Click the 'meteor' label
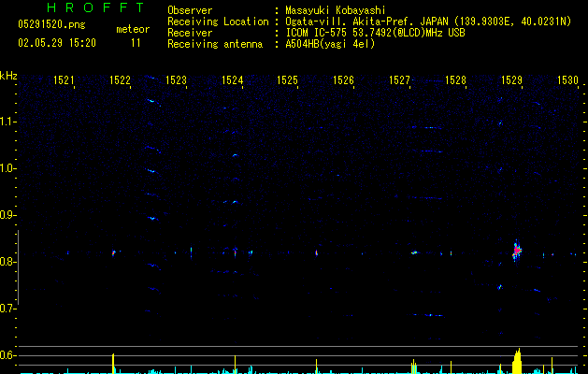Screen dimensions: 588x374 point(133,29)
